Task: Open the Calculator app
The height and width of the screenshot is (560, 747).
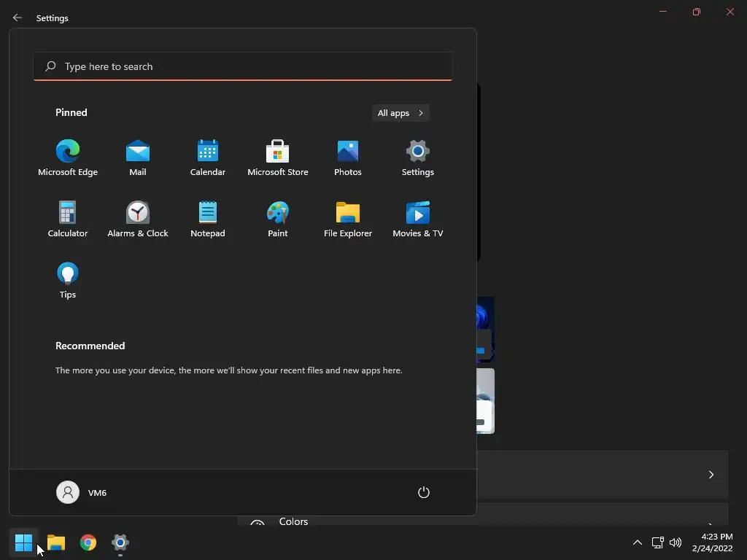Action: pyautogui.click(x=68, y=219)
